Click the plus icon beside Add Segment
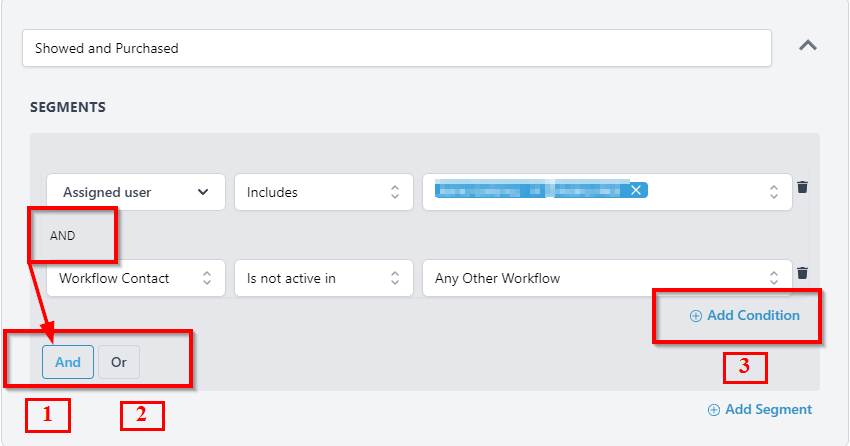Screen dimensions: 850x446 (714, 410)
